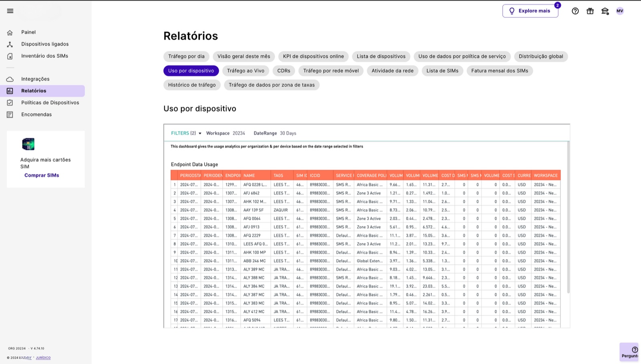
Task: Click the Inventário dos SIMs icon
Action: pos(10,56)
